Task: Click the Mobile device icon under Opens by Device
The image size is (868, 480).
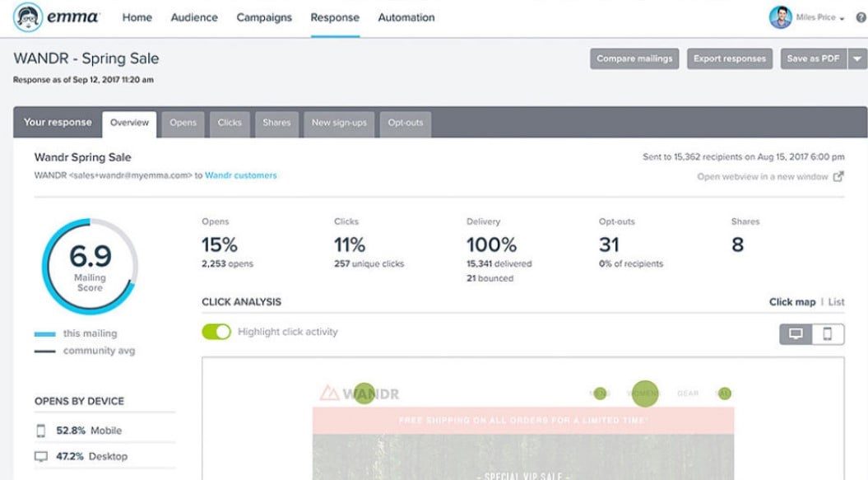Action: click(x=41, y=431)
